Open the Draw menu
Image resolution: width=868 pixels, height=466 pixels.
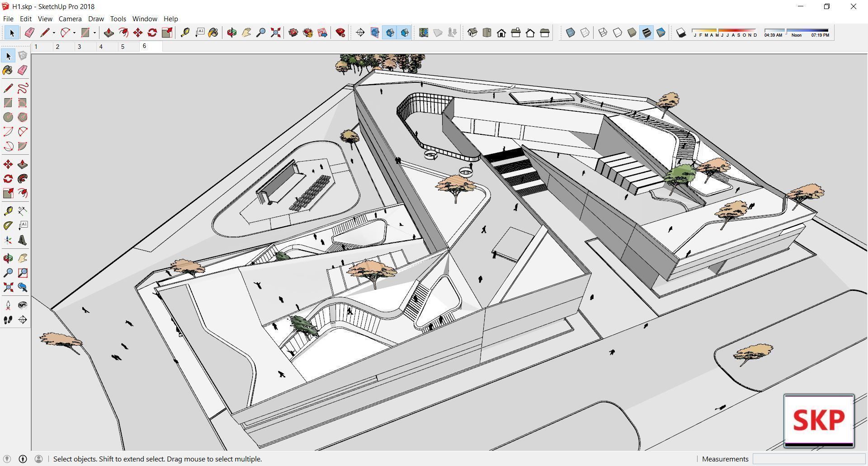pos(96,19)
